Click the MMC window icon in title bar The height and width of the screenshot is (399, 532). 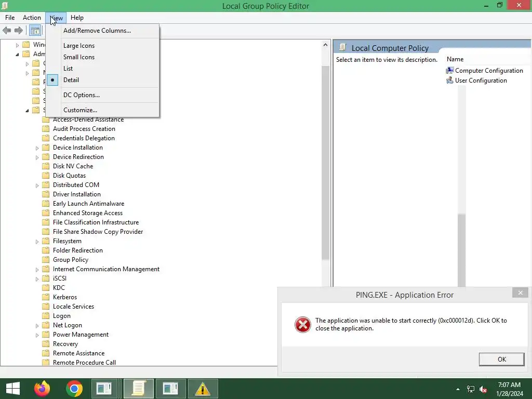[4, 5]
